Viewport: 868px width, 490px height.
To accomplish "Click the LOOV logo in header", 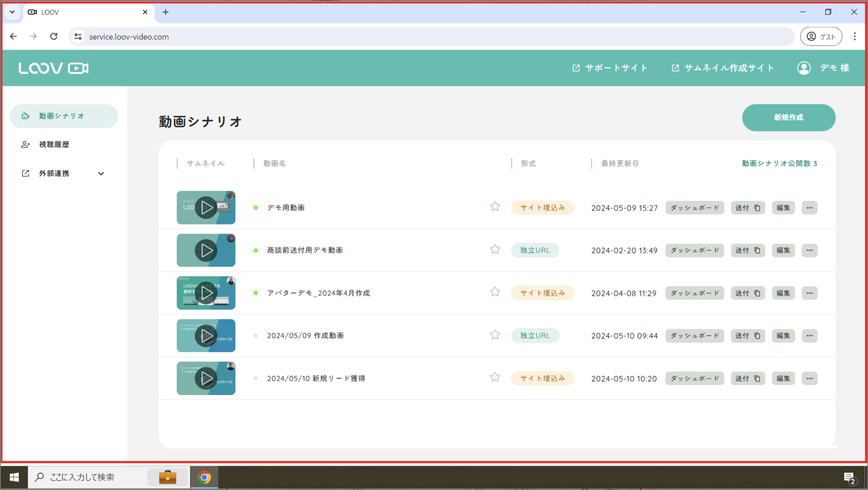I will click(x=53, y=68).
